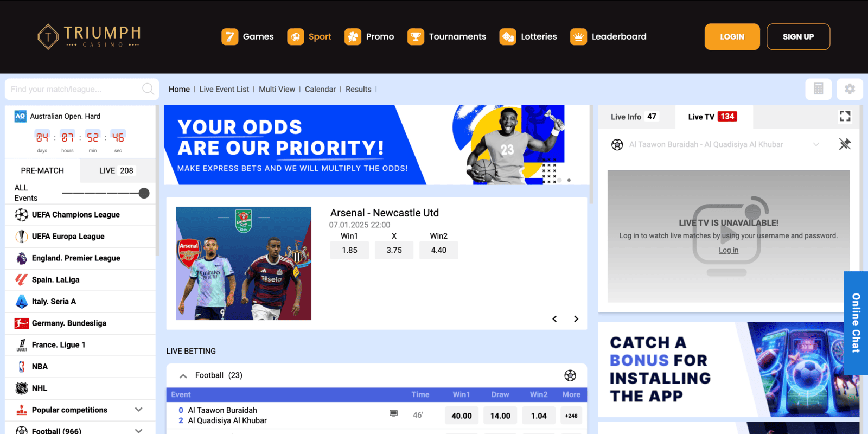Open the live match selector dropdown

point(816,144)
